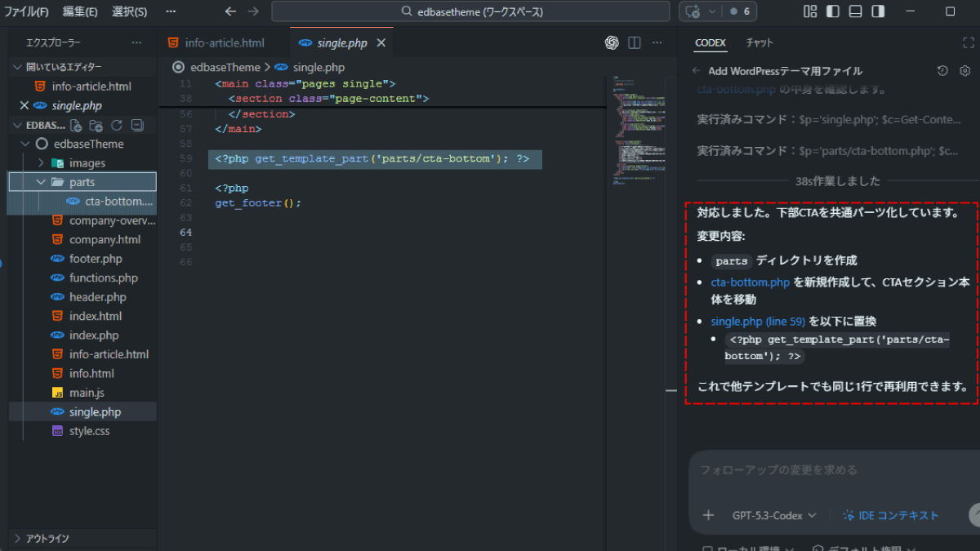Toggle the bottom panel layout button

click(x=855, y=11)
